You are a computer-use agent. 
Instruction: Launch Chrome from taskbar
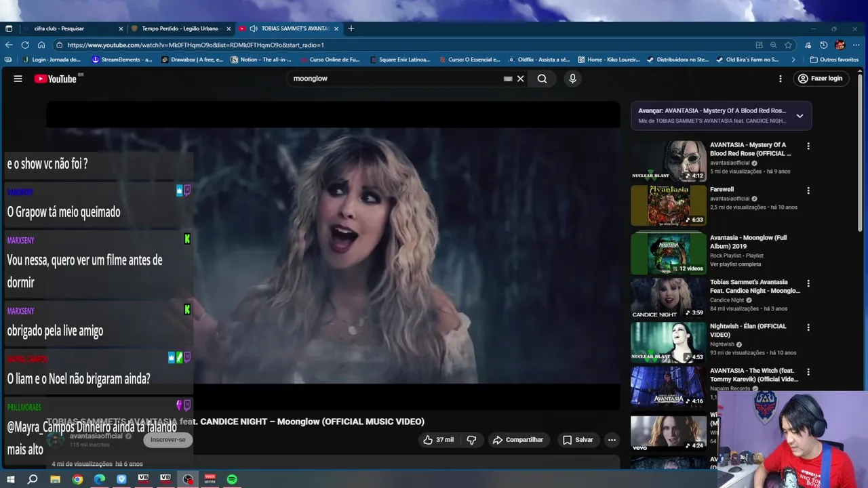pos(77,479)
